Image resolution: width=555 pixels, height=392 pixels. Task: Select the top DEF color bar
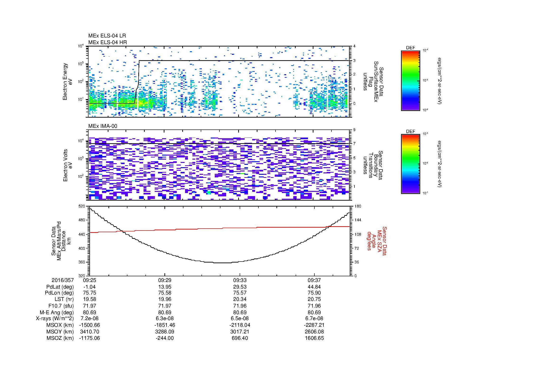410,80
